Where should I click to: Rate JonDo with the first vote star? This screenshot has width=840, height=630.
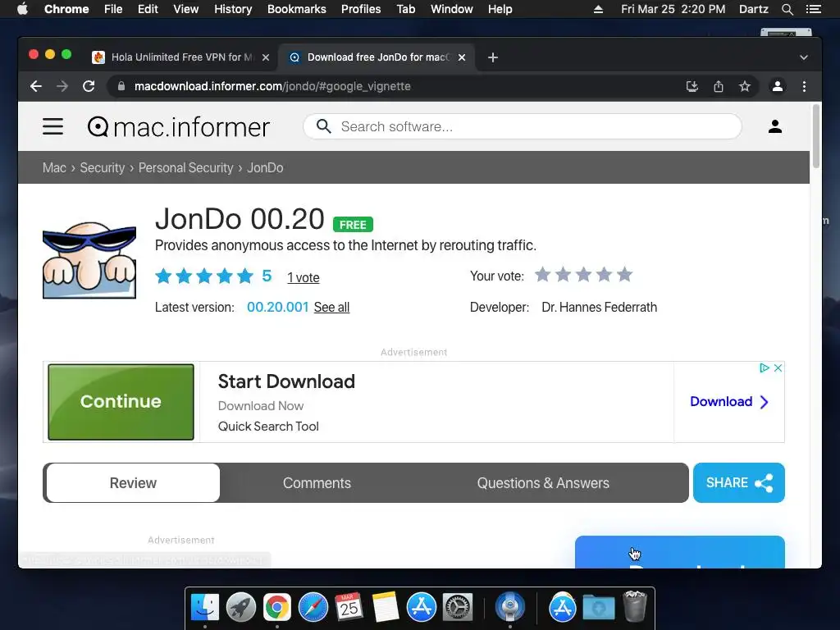(543, 275)
